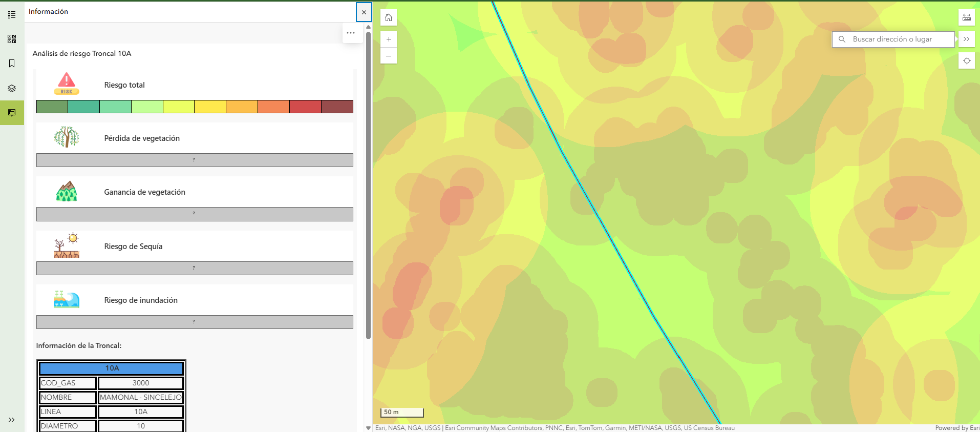Viewport: 980px width, 432px height.
Task: Click the scrollbar up arrow in the panel
Action: click(368, 27)
